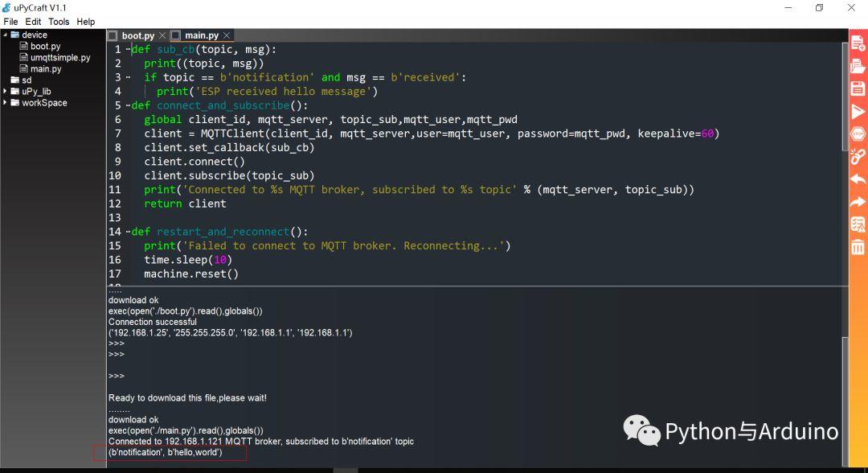Redo the edit with the right-arrow icon
This screenshot has width=868, height=473.
coord(858,202)
